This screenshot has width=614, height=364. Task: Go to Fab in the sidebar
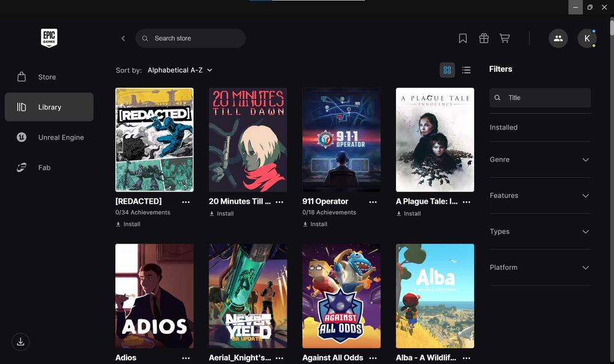(x=49, y=168)
